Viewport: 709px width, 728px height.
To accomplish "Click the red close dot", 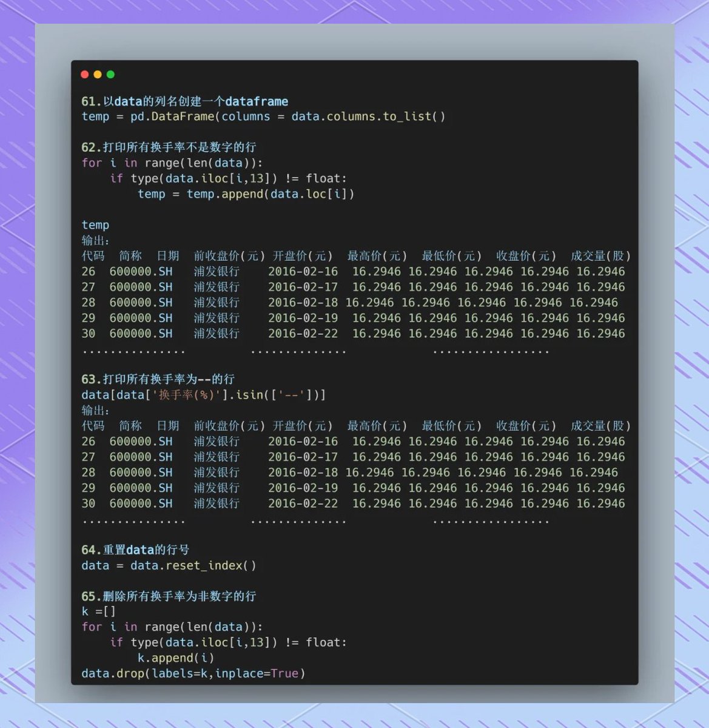I will pyautogui.click(x=85, y=75).
